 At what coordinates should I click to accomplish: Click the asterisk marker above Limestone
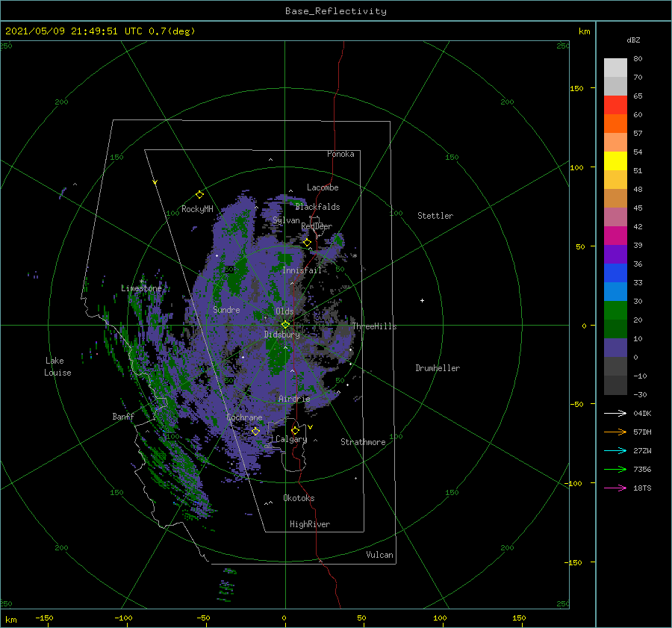(x=141, y=282)
